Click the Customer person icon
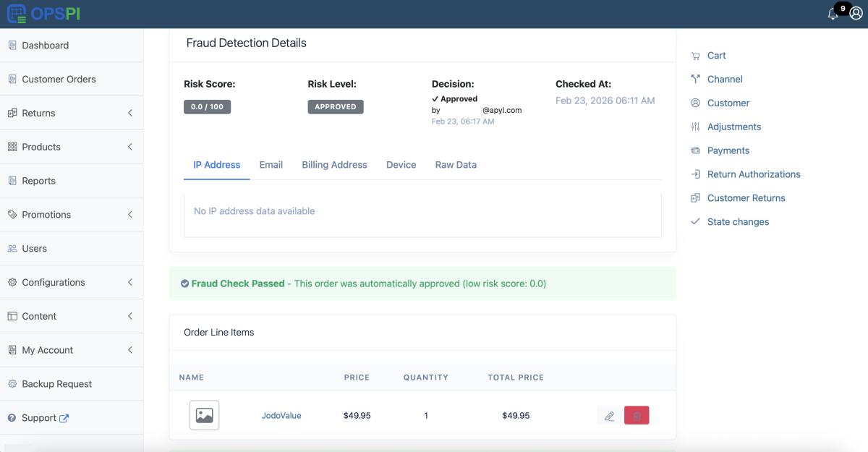 click(695, 103)
